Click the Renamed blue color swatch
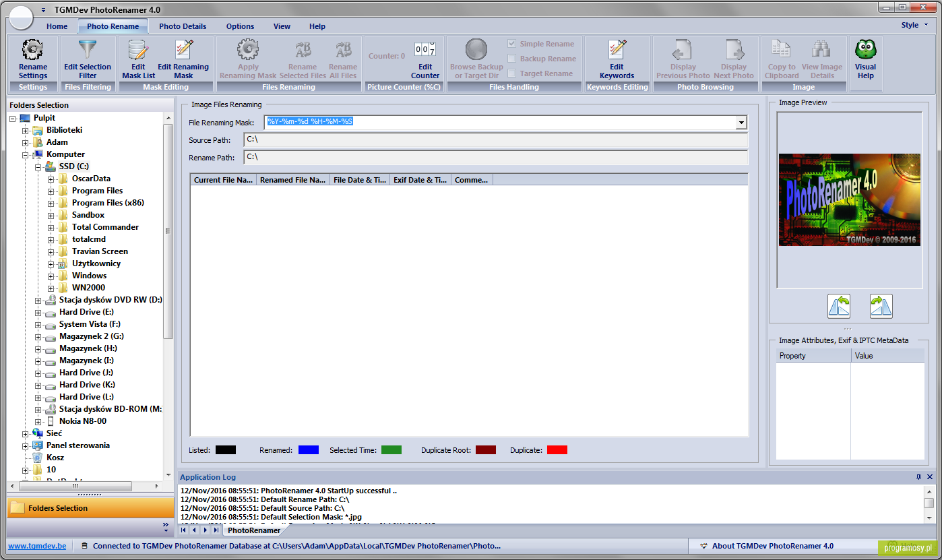The image size is (942, 560). tap(309, 449)
